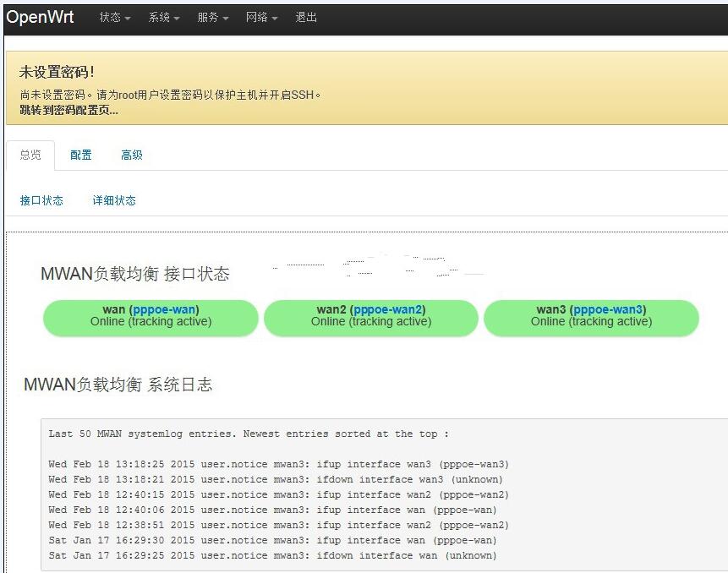Follow the 跳转到密码配置页 link
This screenshot has height=573, width=728.
[x=68, y=110]
